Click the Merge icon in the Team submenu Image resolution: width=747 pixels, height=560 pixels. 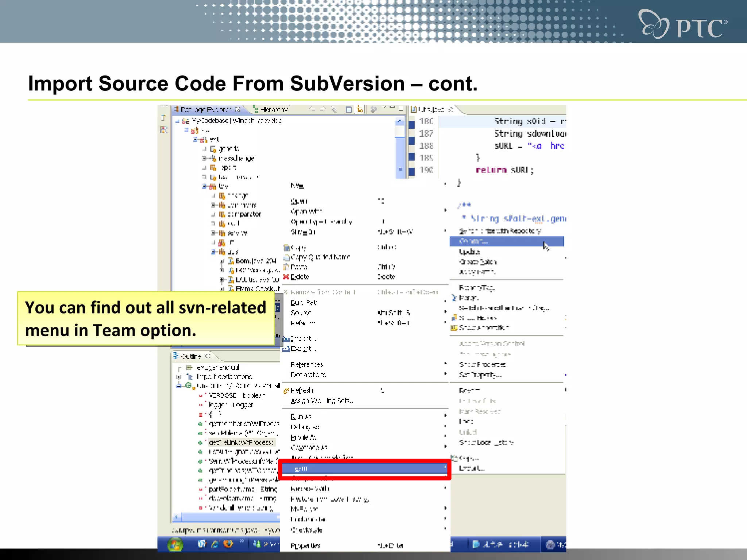click(454, 298)
